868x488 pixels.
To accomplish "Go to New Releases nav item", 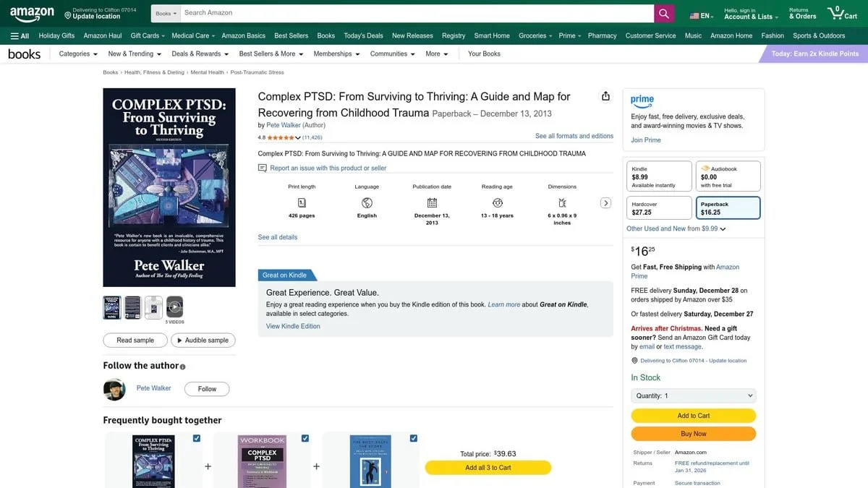I will pyautogui.click(x=412, y=35).
